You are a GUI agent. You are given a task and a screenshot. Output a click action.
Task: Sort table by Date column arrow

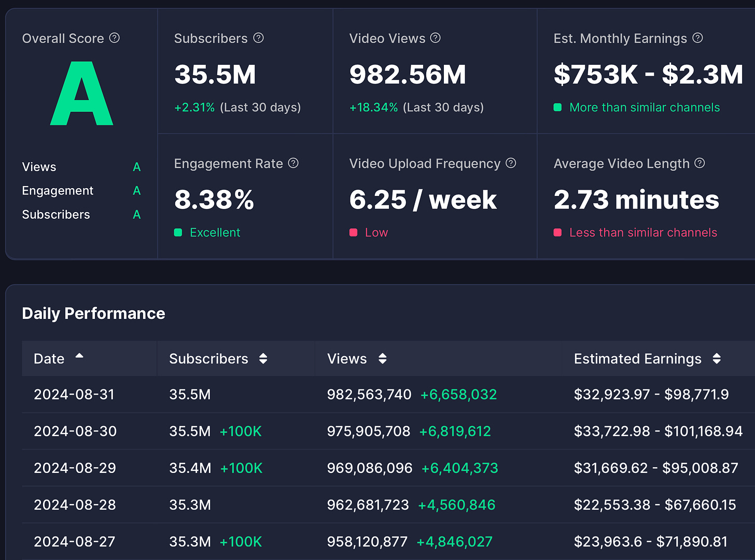pyautogui.click(x=79, y=356)
